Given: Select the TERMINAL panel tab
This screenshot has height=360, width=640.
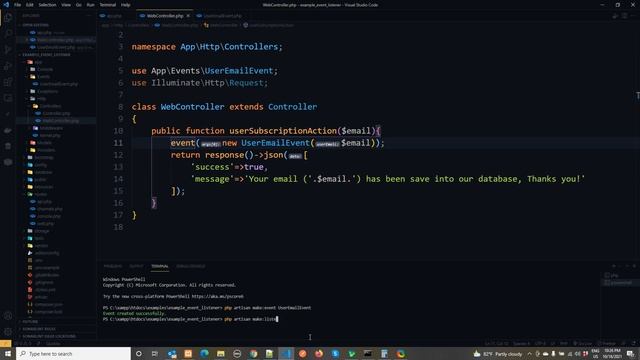Looking at the screenshot, I should pos(160,266).
